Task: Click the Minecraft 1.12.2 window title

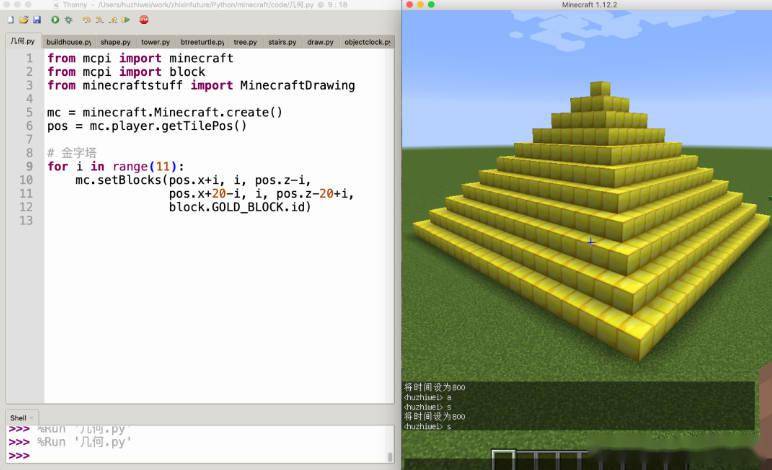Action: coord(589,4)
